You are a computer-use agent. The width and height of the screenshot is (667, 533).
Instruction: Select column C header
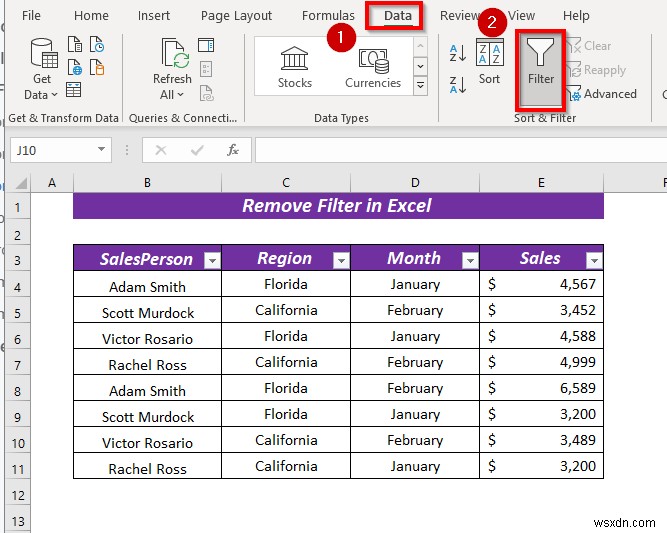(x=286, y=183)
